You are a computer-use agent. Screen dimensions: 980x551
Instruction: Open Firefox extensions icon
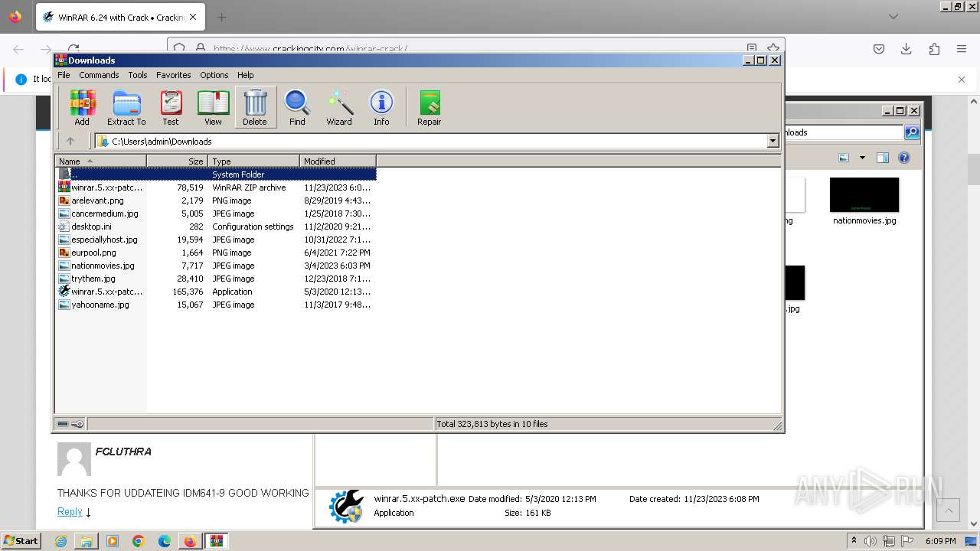point(934,49)
